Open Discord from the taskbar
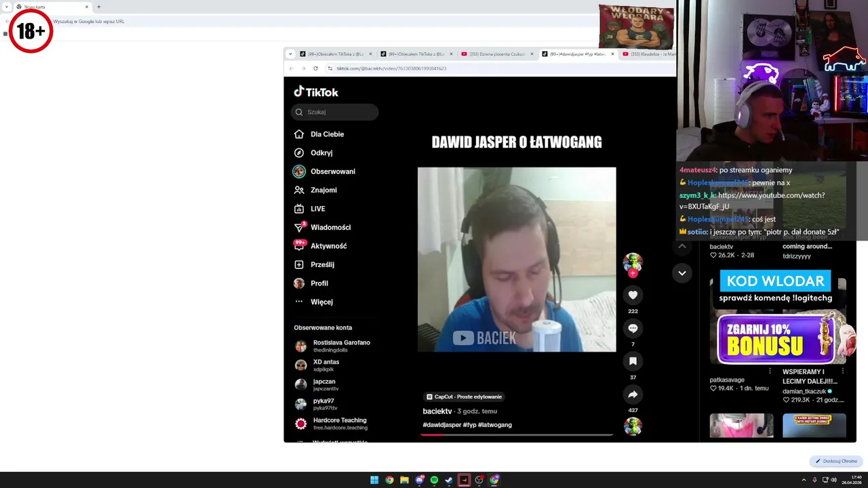This screenshot has height=488, width=868. [419, 480]
